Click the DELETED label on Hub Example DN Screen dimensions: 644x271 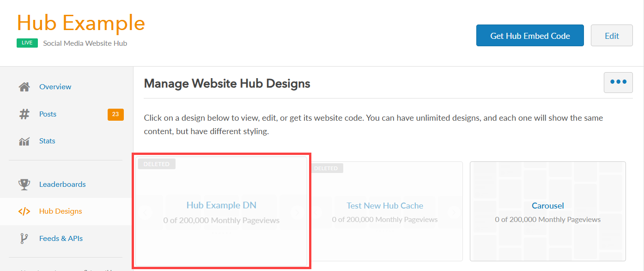pyautogui.click(x=157, y=164)
